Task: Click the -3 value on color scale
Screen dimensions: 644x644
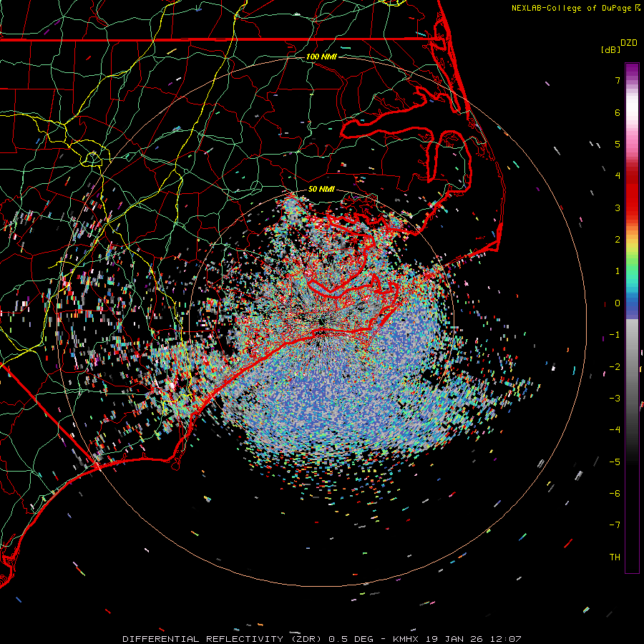Action: pyautogui.click(x=615, y=399)
